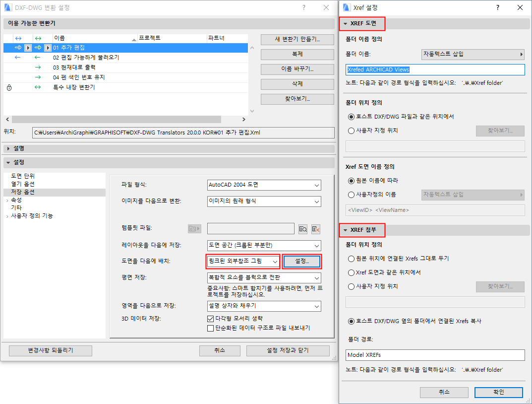The height and width of the screenshot is (404, 532).
Task: Click template file browse magnifier icon
Action: (x=303, y=229)
